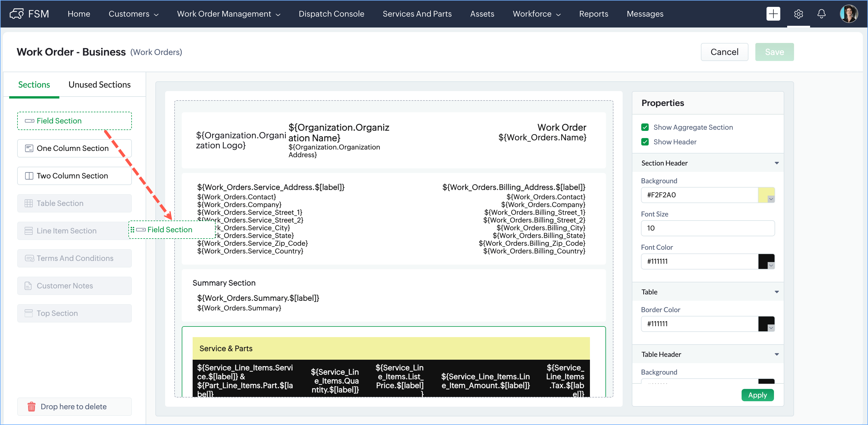The width and height of the screenshot is (868, 425).
Task: Select the Two Column Section icon
Action: point(29,176)
